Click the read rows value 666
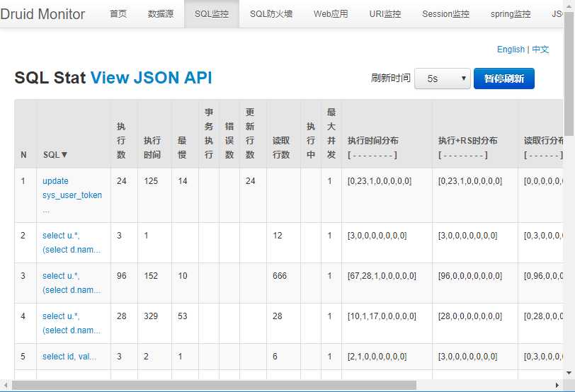The image size is (575, 392). pyautogui.click(x=280, y=276)
